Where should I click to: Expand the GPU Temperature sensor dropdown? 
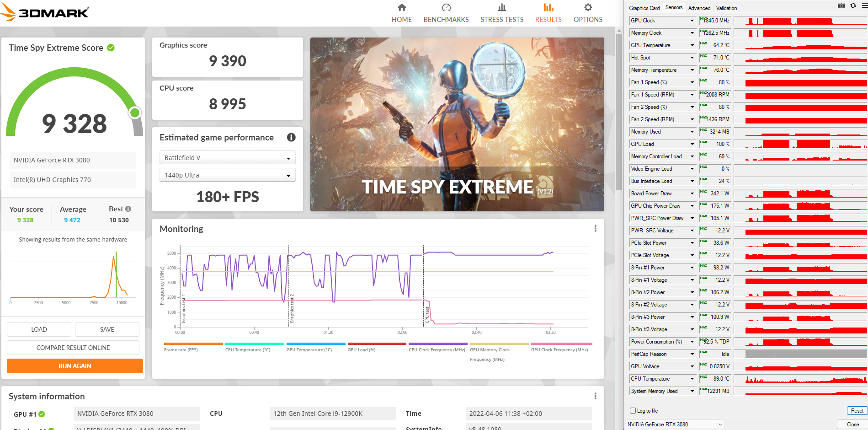coord(692,45)
